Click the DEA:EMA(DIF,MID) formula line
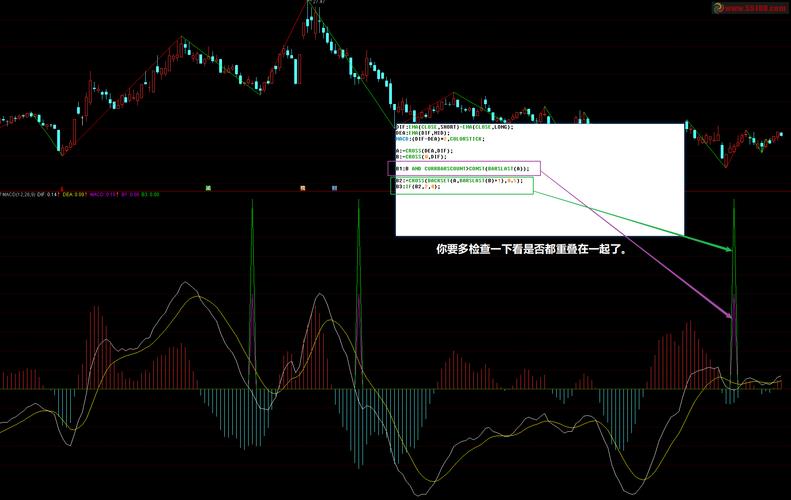Screen dimensions: 791x500 [423, 133]
